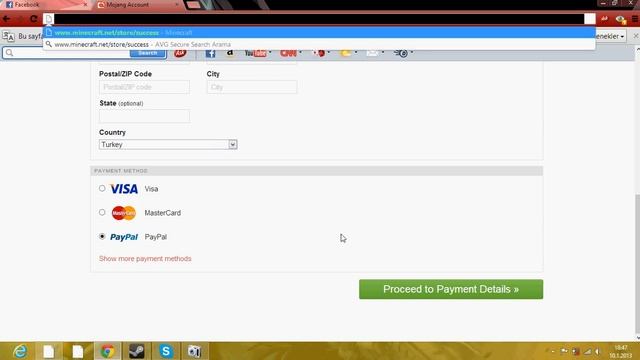
Task: Focus the AVG toolbar search box
Action: coord(67,53)
